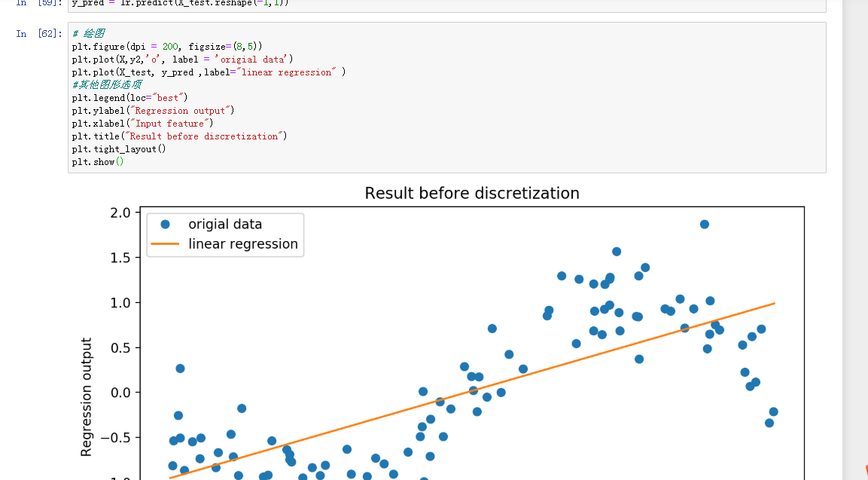Click the "# 绘图" comment line

(x=89, y=34)
